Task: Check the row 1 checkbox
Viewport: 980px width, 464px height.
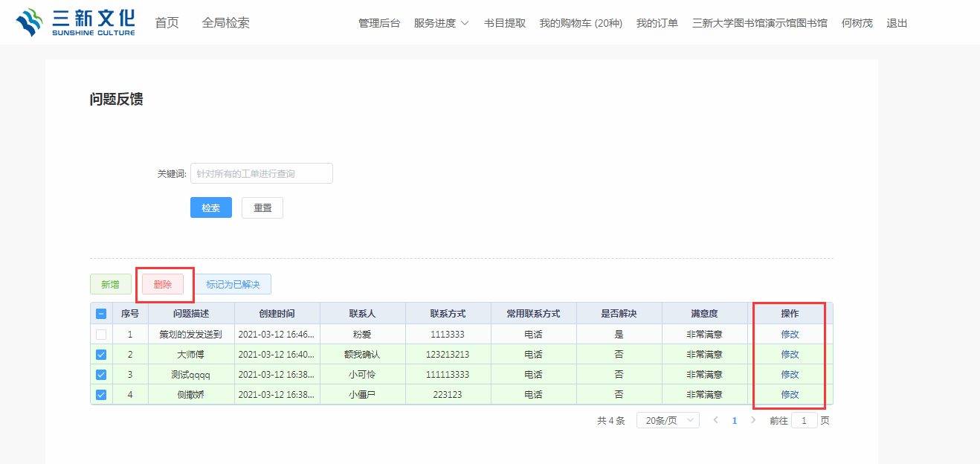Action: 101,335
